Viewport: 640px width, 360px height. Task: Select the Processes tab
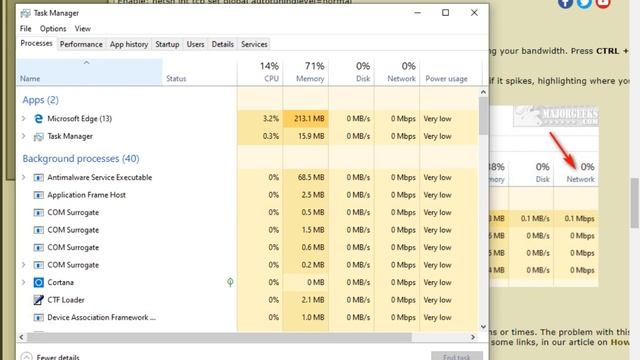click(36, 43)
